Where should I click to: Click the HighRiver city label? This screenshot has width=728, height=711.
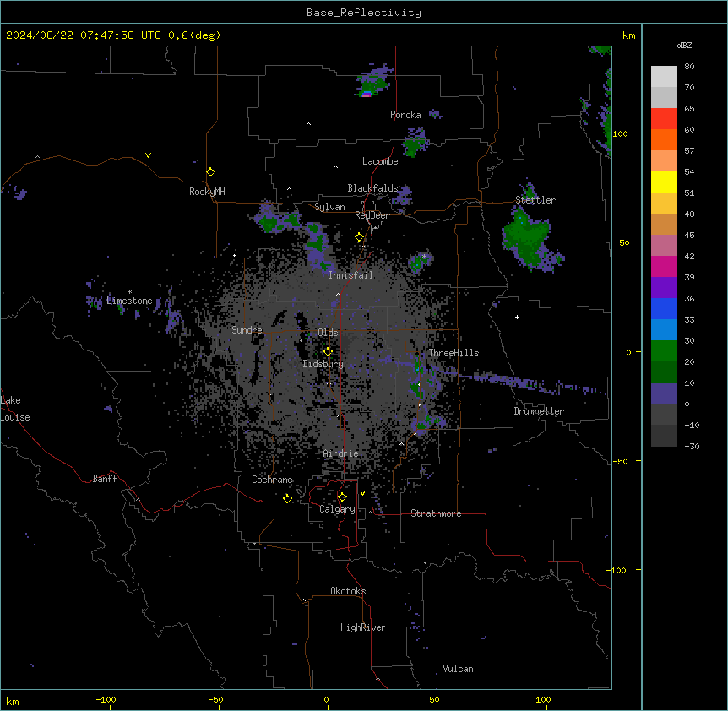363,627
